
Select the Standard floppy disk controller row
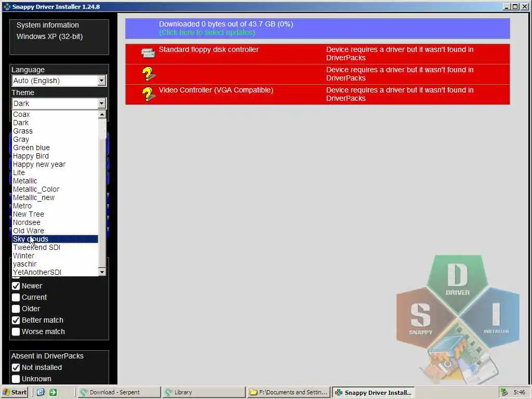point(317,54)
